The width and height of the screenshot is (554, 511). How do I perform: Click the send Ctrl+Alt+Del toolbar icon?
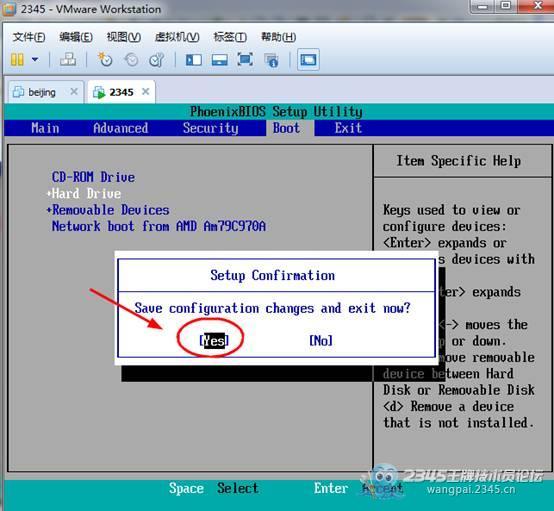click(x=68, y=60)
